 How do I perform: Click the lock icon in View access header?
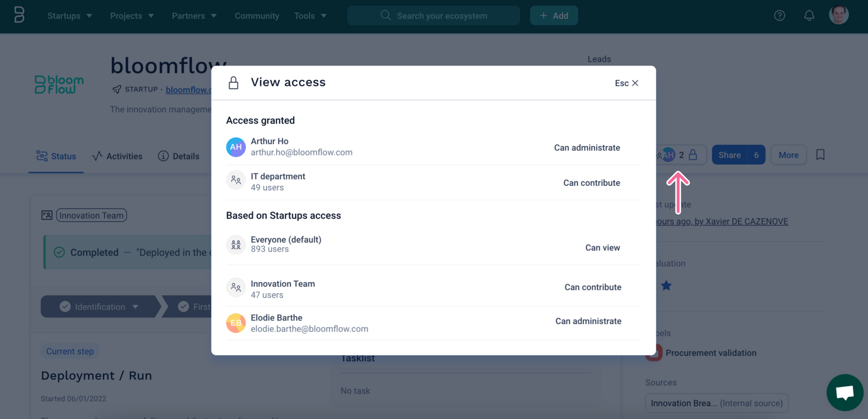pos(233,82)
